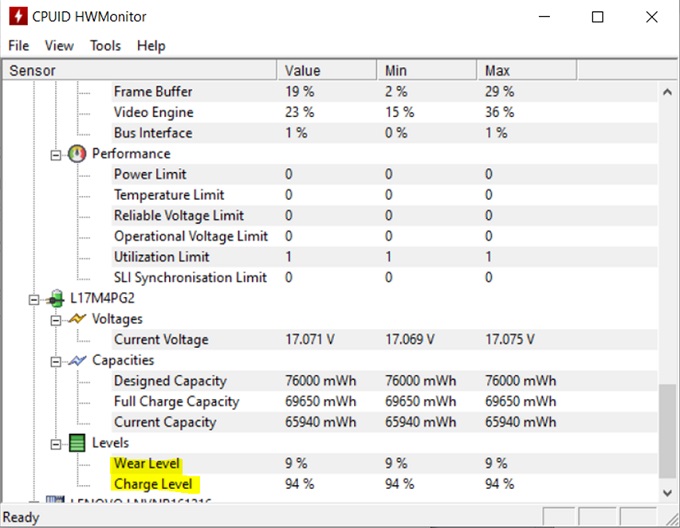This screenshot has width=680, height=528.
Task: Collapse the Performance tree node
Action: point(56,155)
